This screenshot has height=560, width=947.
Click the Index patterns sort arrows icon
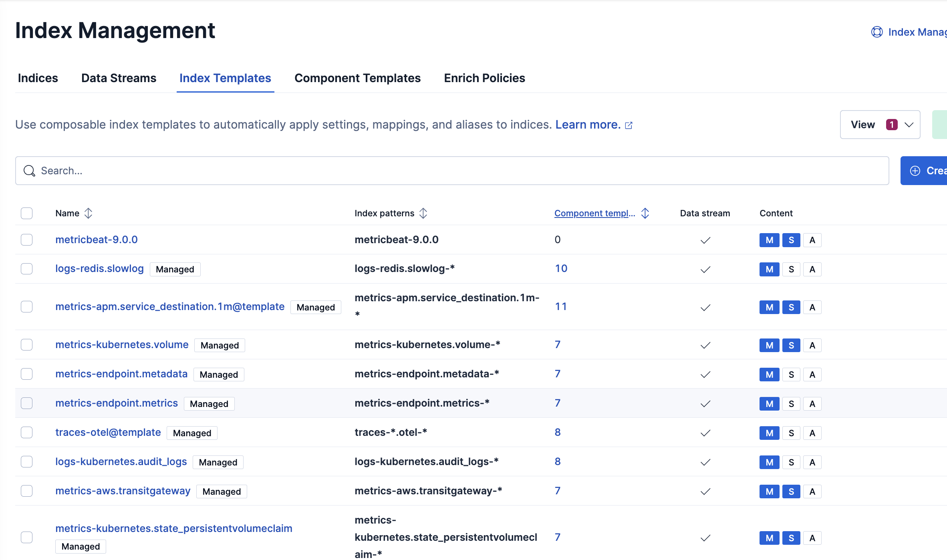point(423,213)
